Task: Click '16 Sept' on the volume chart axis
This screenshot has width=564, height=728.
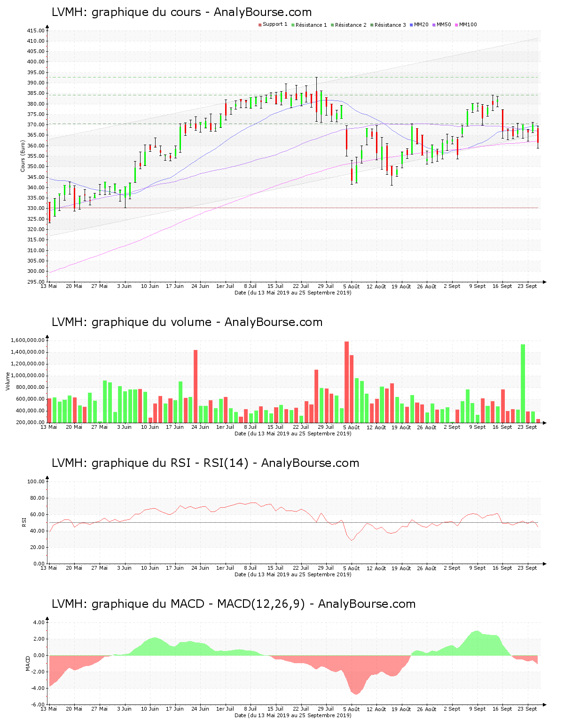Action: click(502, 427)
